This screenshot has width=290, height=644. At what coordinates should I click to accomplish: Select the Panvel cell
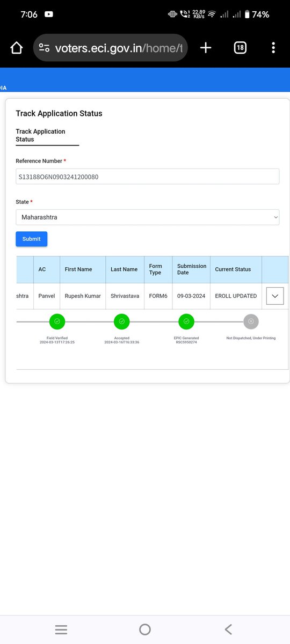[46, 296]
